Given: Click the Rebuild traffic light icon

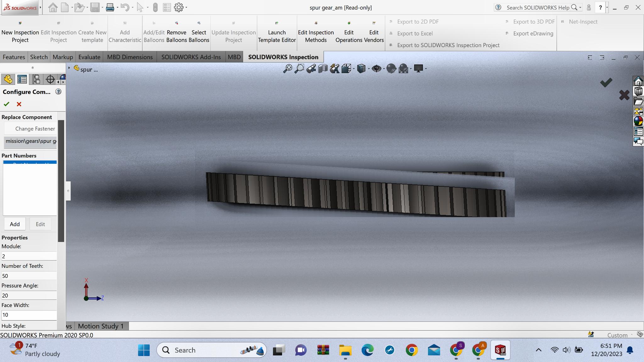Looking at the screenshot, I should pyautogui.click(x=155, y=7).
